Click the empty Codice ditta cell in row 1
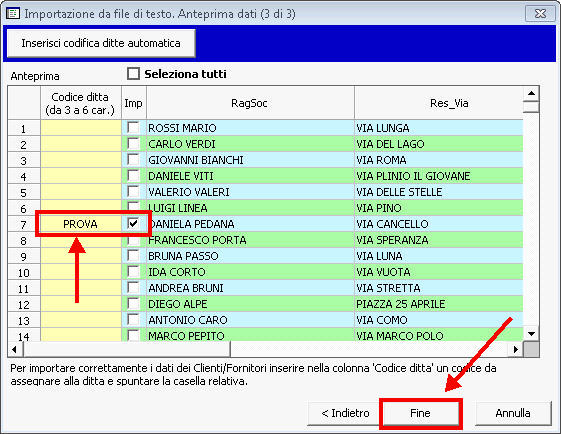This screenshot has width=561, height=434. (x=81, y=128)
